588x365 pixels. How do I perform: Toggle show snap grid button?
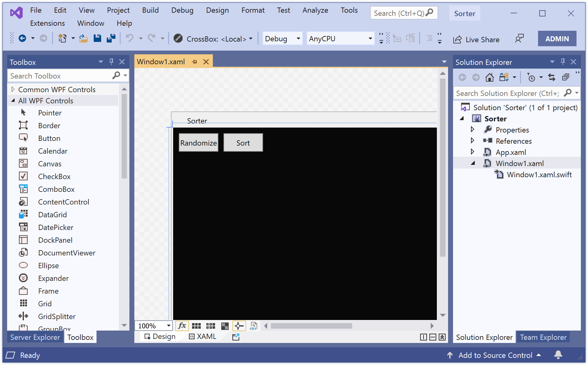point(196,326)
